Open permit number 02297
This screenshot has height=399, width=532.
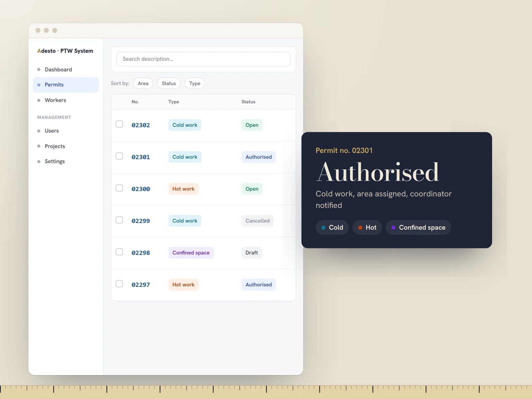pyautogui.click(x=141, y=285)
